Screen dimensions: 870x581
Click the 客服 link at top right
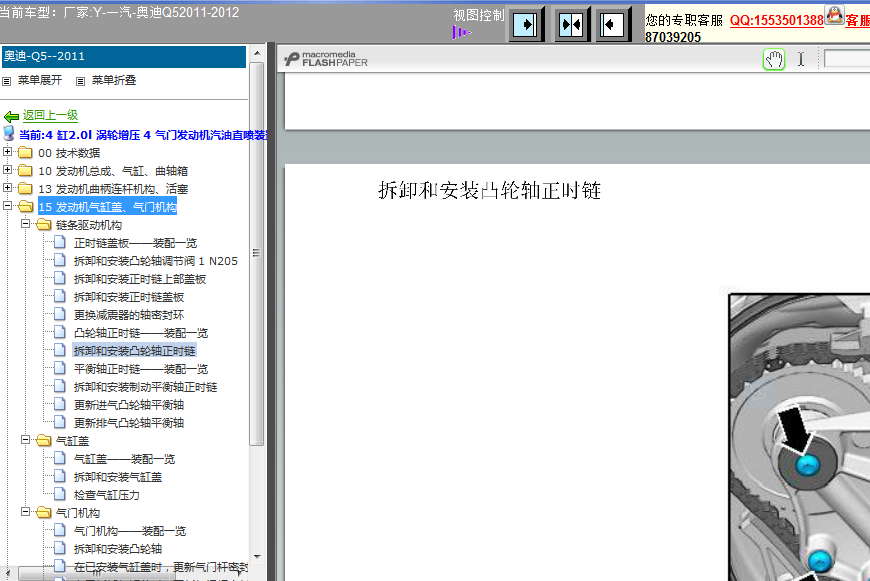click(857, 21)
